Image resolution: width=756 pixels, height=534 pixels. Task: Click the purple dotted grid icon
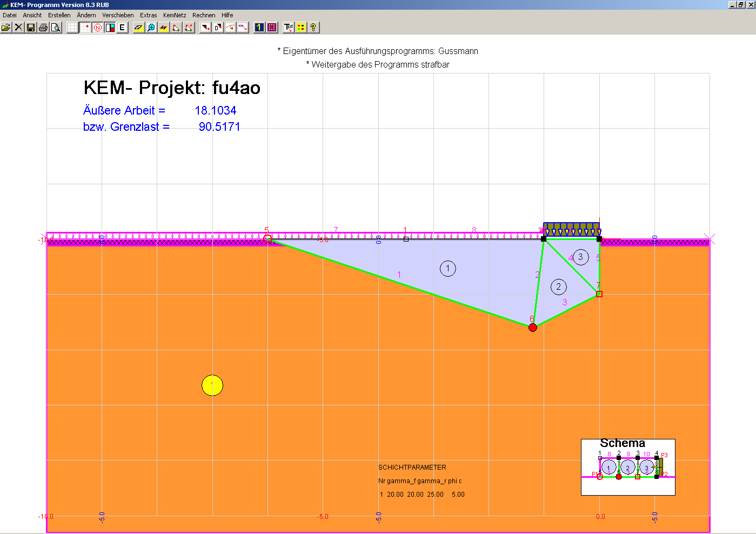[272, 27]
